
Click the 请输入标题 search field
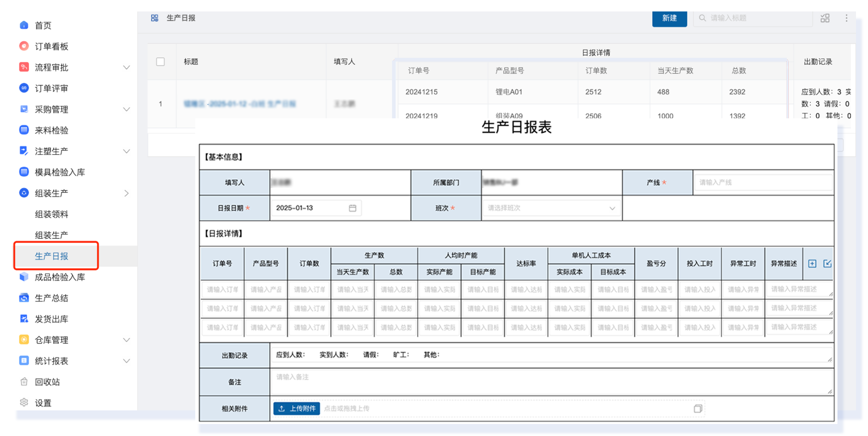point(752,18)
